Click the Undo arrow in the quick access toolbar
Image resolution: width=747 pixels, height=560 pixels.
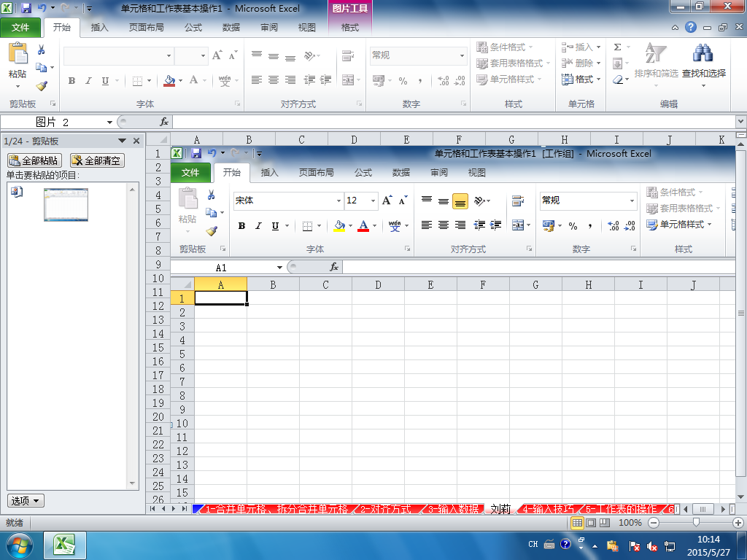click(x=42, y=8)
